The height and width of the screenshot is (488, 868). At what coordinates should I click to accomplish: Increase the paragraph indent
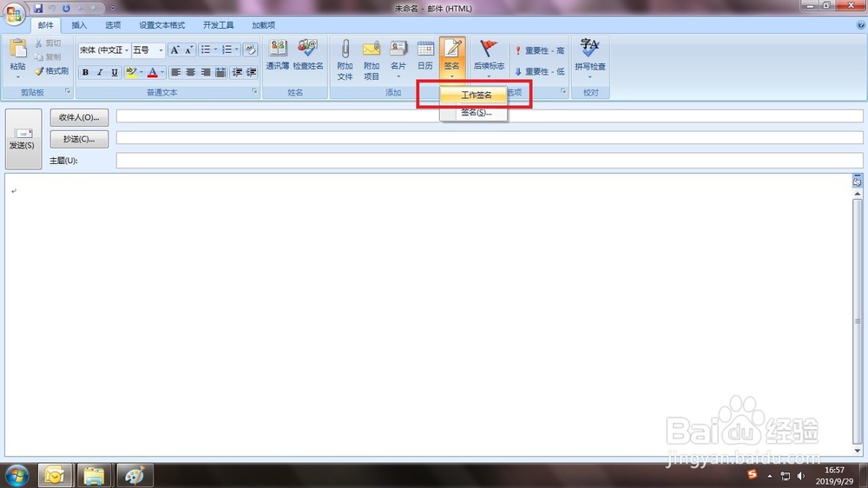tap(252, 72)
